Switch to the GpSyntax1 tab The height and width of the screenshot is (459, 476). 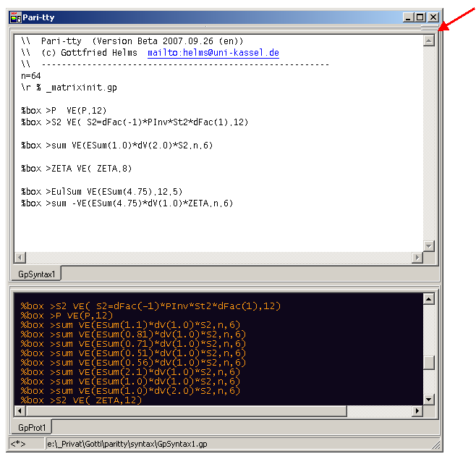tap(35, 274)
